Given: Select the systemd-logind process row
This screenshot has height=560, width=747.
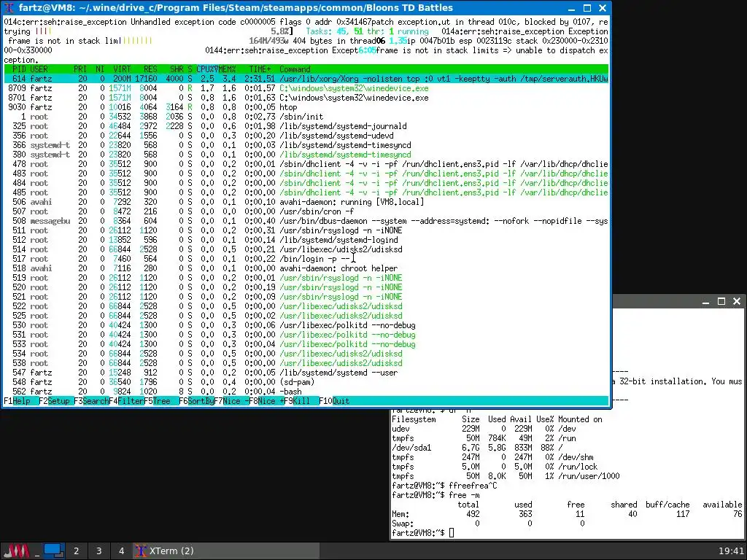Looking at the screenshot, I should tap(306, 240).
